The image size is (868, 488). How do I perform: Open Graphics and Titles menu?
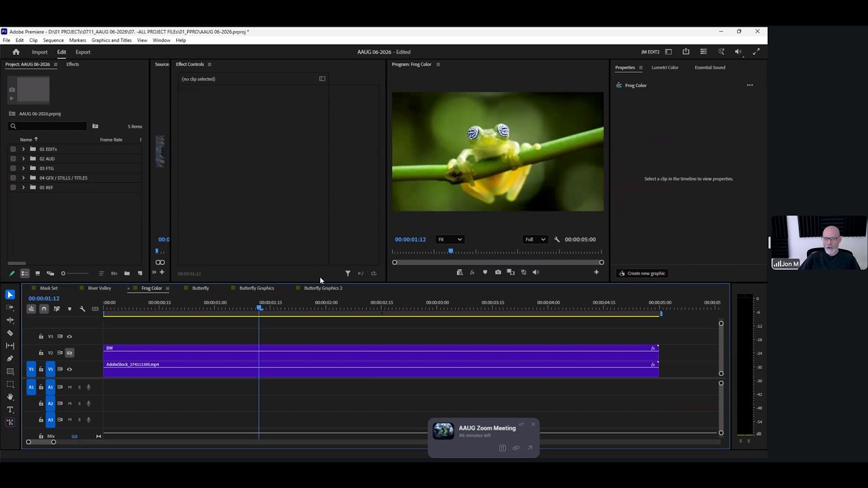(x=111, y=40)
